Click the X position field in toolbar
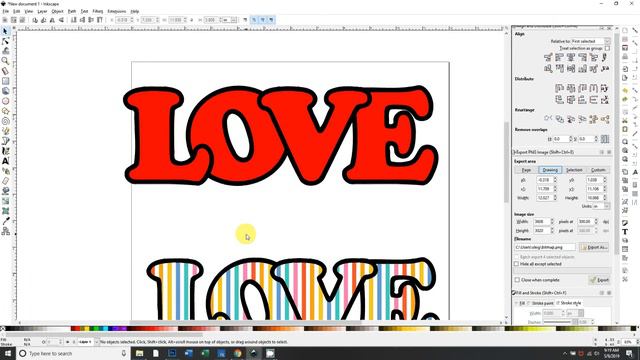The width and height of the screenshot is (640, 360). click(x=124, y=20)
